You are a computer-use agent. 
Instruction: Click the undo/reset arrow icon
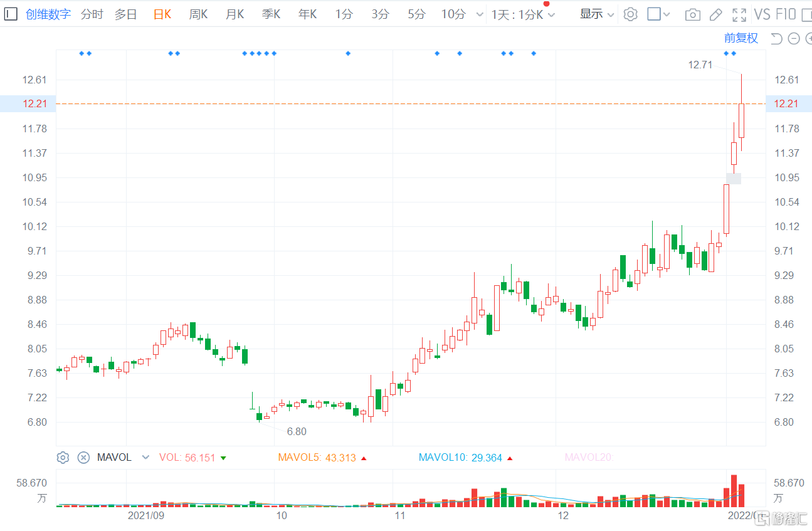(x=776, y=39)
